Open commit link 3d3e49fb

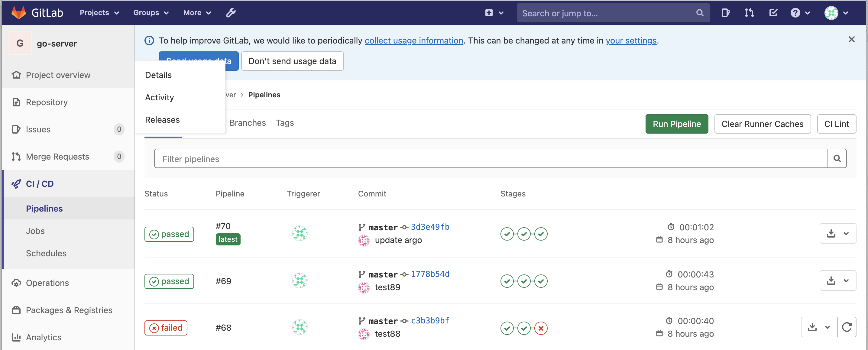point(430,227)
